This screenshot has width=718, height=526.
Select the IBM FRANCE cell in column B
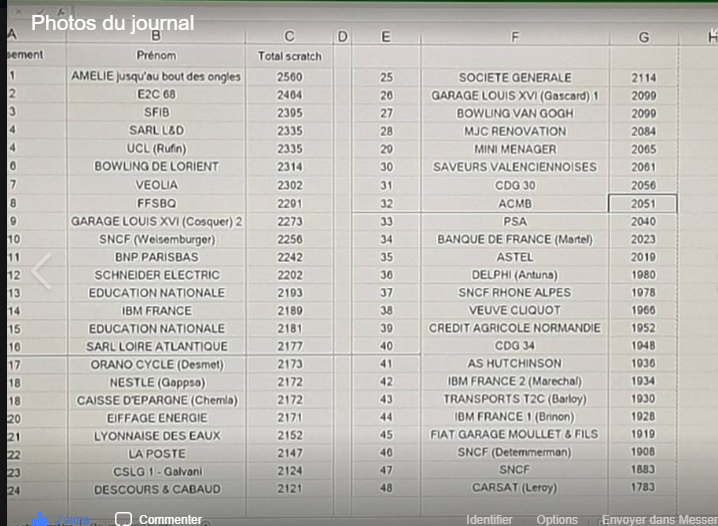click(x=156, y=311)
